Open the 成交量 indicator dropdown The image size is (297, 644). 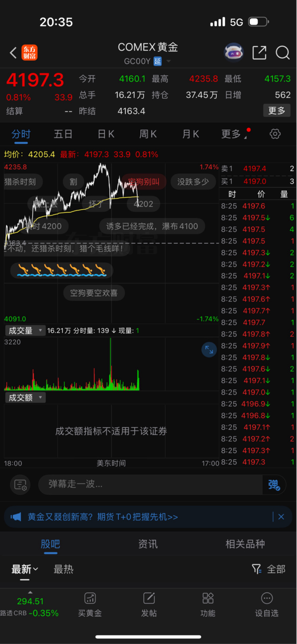pos(25,330)
